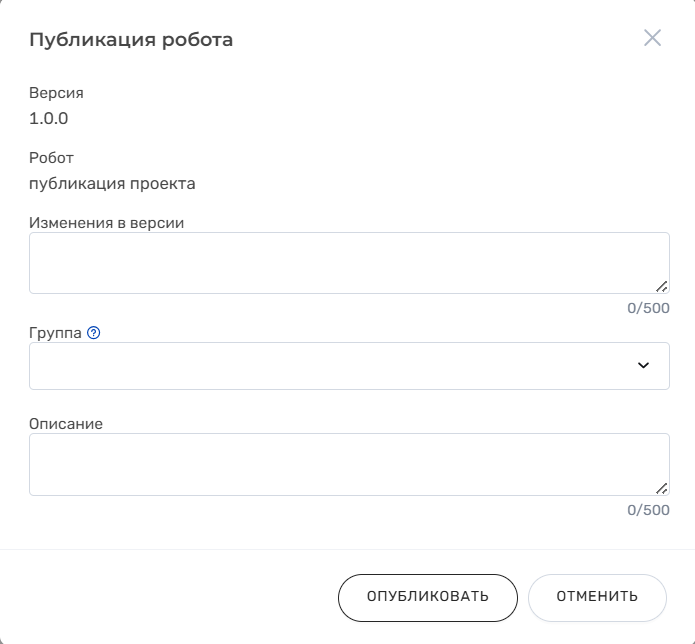Click the Описание field label
695x644 pixels.
coord(66,424)
